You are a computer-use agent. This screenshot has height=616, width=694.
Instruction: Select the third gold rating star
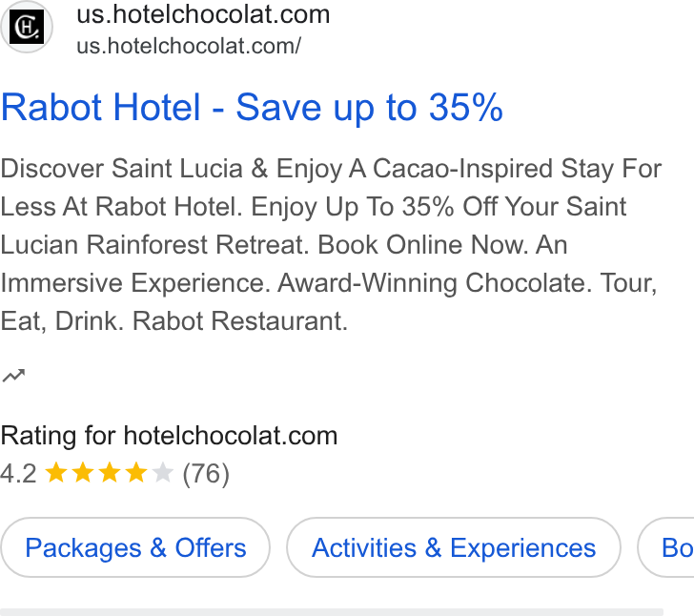(110, 472)
